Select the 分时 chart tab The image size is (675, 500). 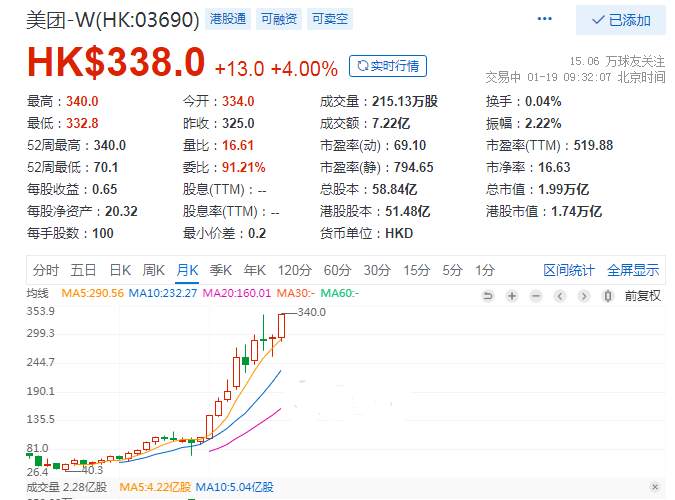(x=46, y=270)
